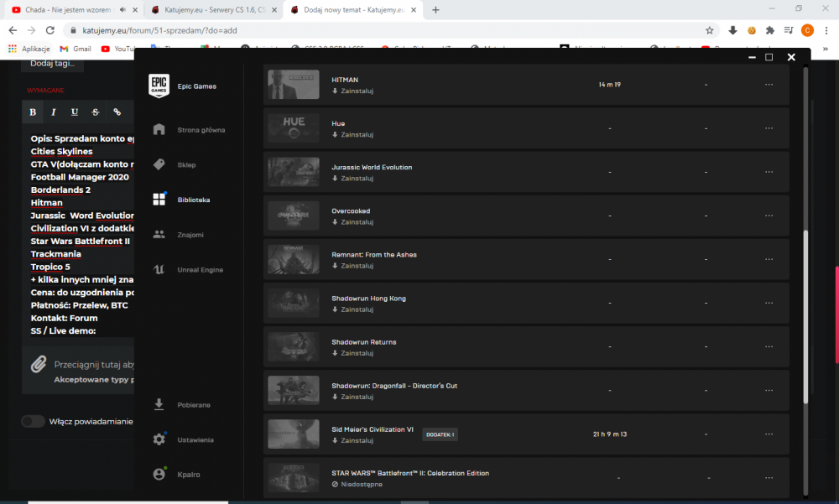839x504 pixels.
Task: Click the Dodaj tagi field
Action: [x=52, y=64]
